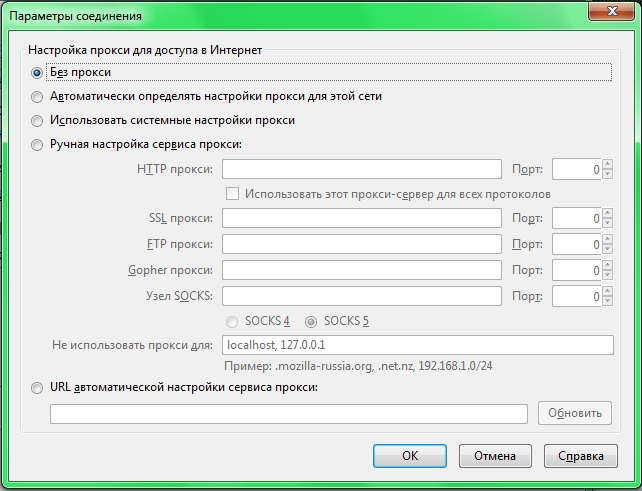Choose "Автоматически определять настройки прокси" option
The width and height of the screenshot is (642, 491).
click(37, 97)
